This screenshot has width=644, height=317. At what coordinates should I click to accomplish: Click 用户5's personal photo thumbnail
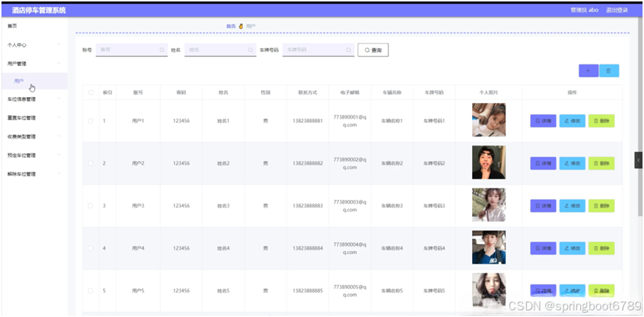click(489, 290)
